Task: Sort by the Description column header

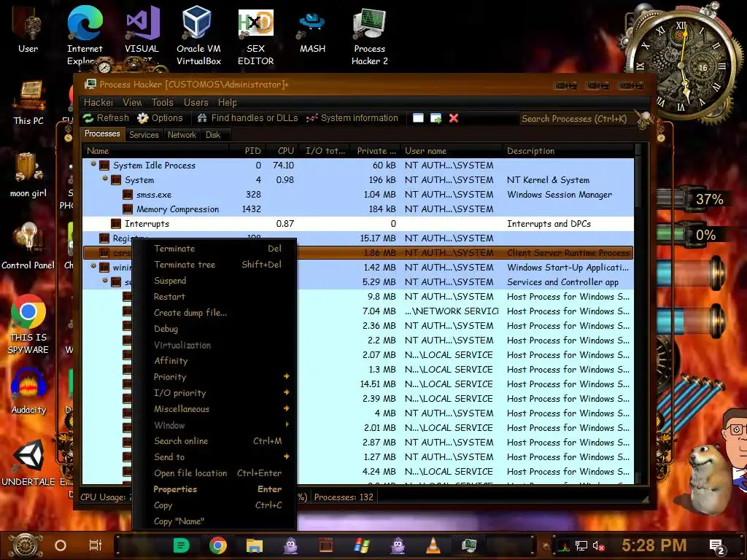Action: click(568, 151)
